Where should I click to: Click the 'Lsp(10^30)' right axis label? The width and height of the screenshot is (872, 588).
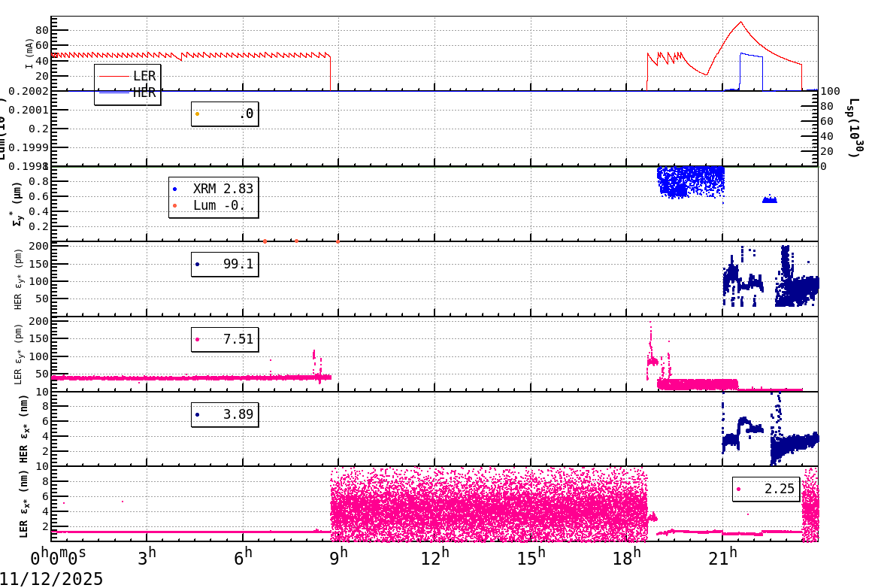[855, 128]
